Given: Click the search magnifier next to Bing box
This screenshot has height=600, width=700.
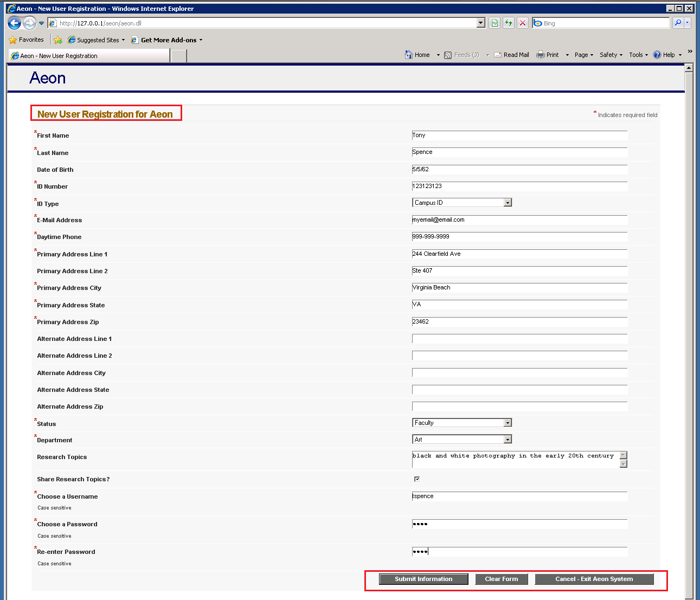Looking at the screenshot, I should 677,23.
